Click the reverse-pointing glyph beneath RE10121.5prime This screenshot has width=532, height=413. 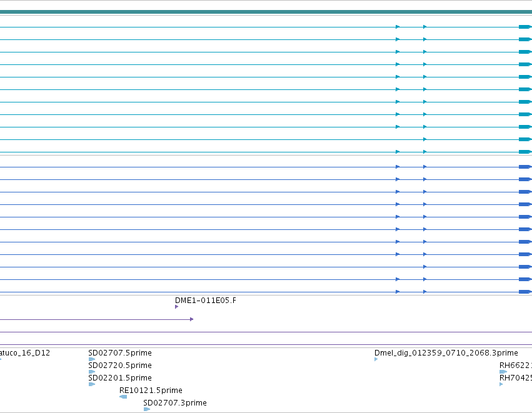click(x=123, y=397)
